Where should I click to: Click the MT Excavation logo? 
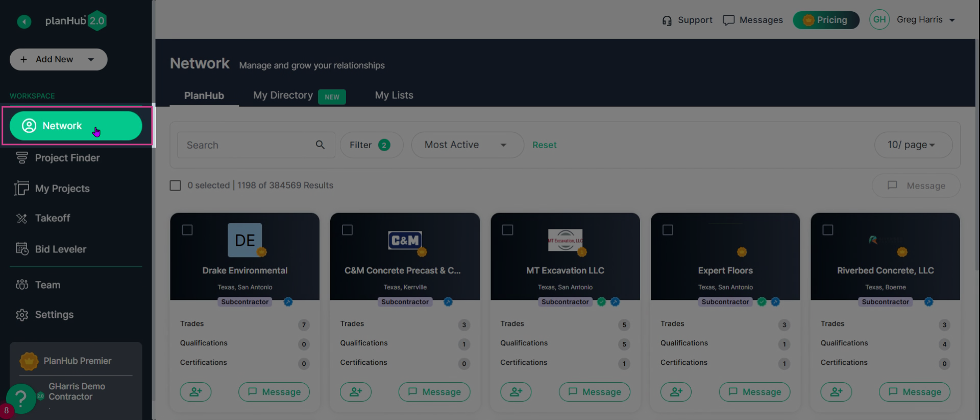(565, 240)
